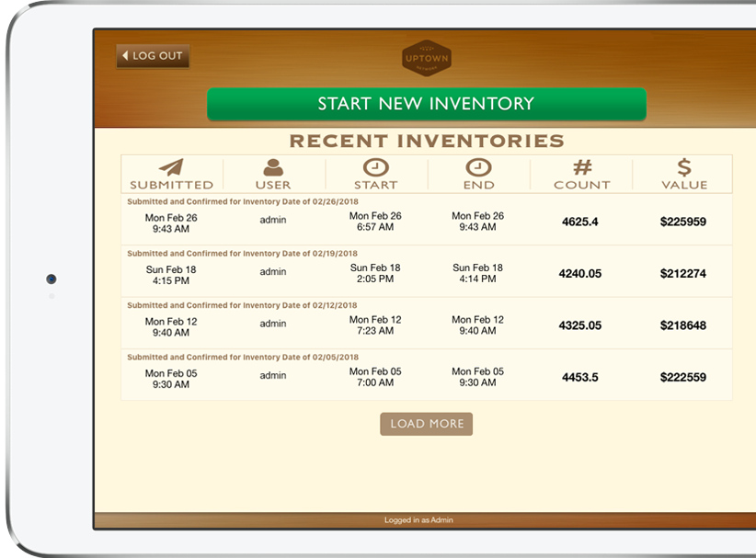The width and height of the screenshot is (756, 558).
Task: Click the Uptown Network hexagon logo
Action: click(427, 58)
